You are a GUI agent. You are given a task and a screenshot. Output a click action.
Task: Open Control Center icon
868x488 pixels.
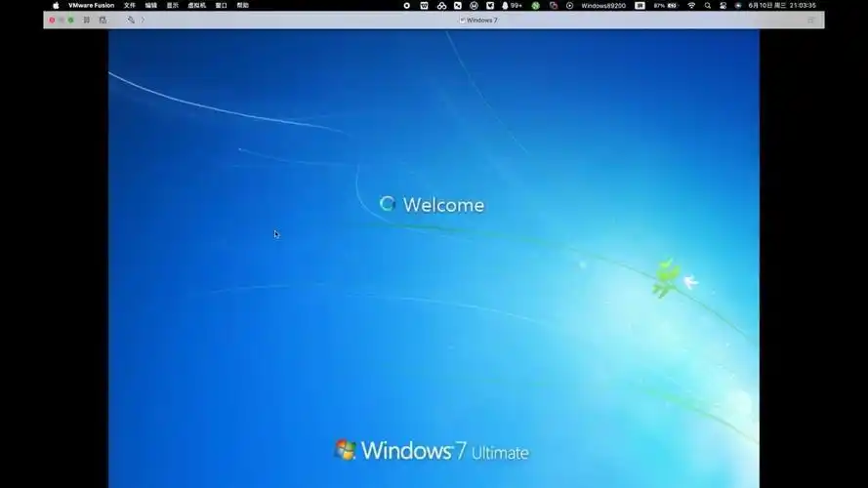pos(723,6)
